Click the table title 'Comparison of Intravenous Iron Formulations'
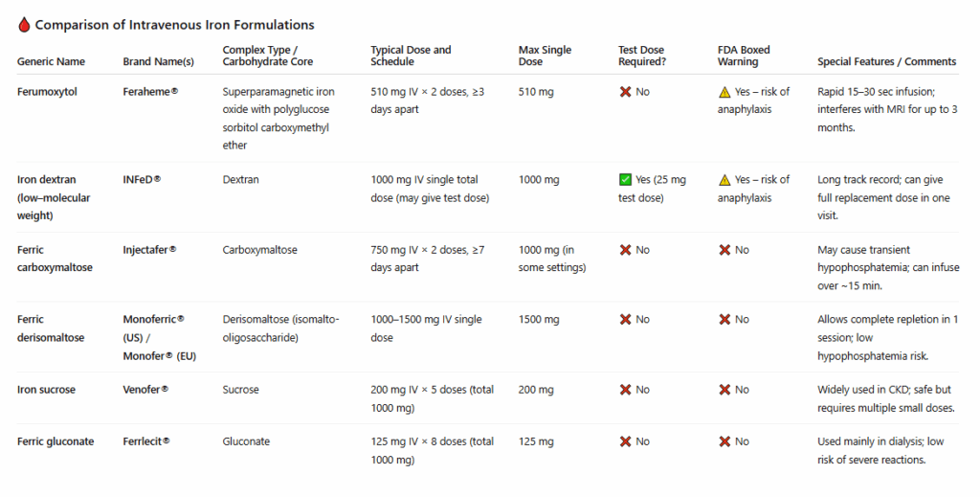 point(174,25)
